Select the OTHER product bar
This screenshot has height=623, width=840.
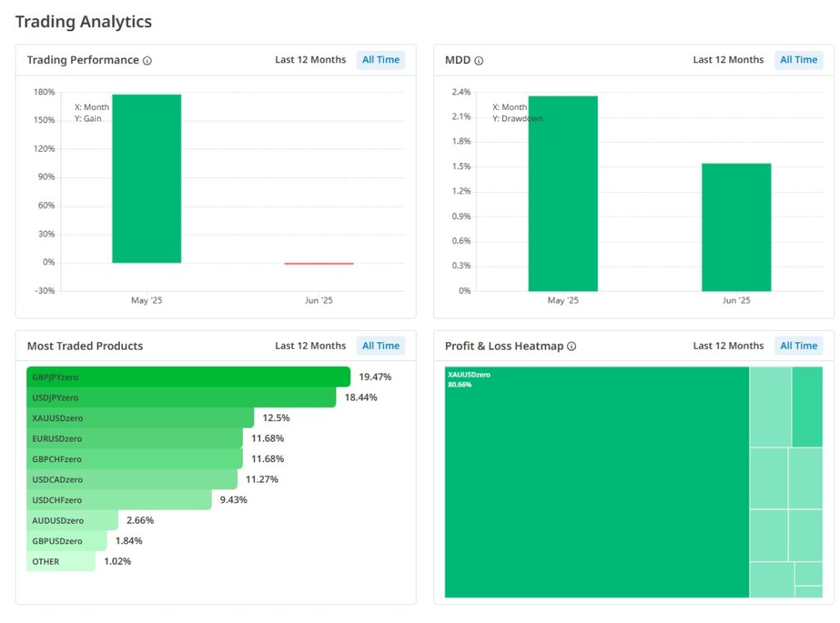[x=61, y=562]
